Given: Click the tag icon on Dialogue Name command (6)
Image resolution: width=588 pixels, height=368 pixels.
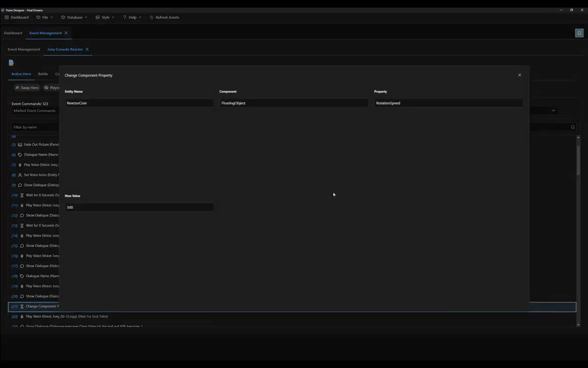Looking at the screenshot, I should tap(20, 154).
